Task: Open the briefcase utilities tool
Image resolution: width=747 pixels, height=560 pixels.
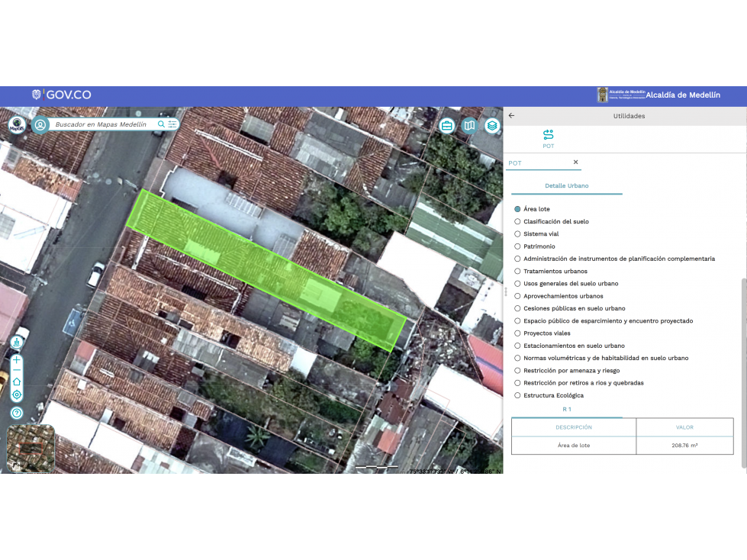Action: coord(447,126)
